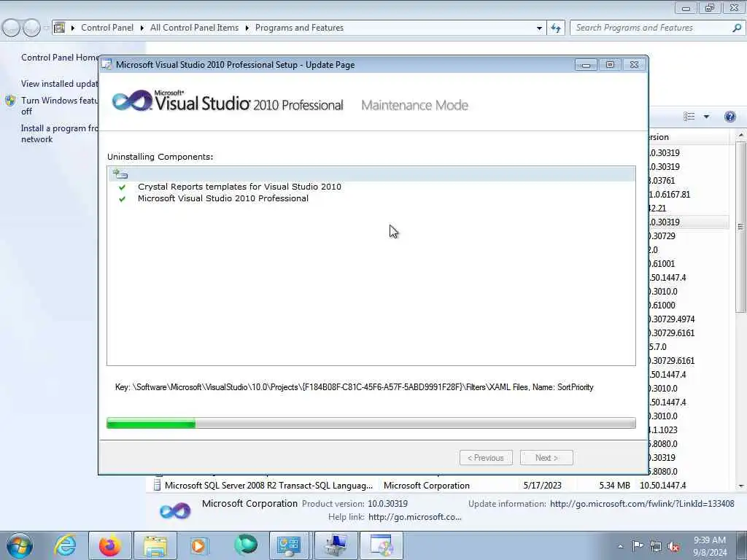The height and width of the screenshot is (560, 747).
Task: Open Windows Media Player from the taskbar
Action: tap(198, 545)
